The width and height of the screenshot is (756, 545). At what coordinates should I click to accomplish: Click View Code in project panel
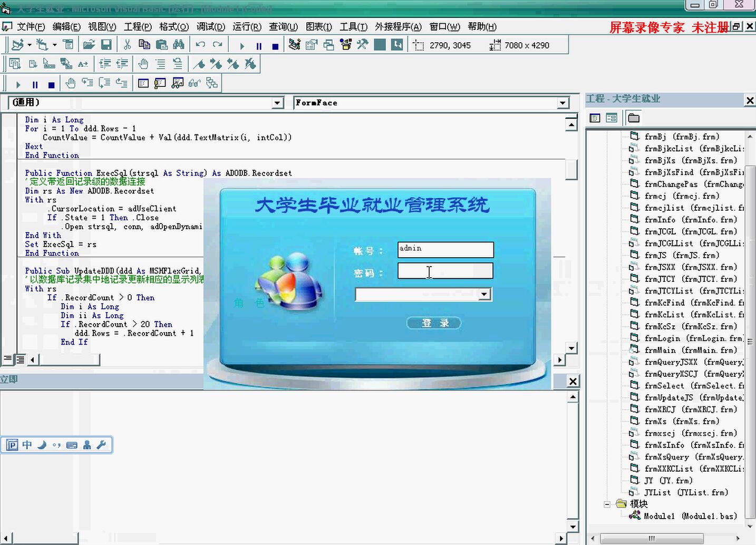coord(595,118)
